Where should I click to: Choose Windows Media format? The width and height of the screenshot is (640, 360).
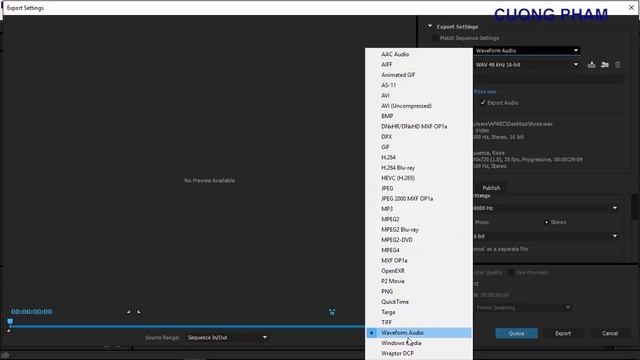[419, 343]
